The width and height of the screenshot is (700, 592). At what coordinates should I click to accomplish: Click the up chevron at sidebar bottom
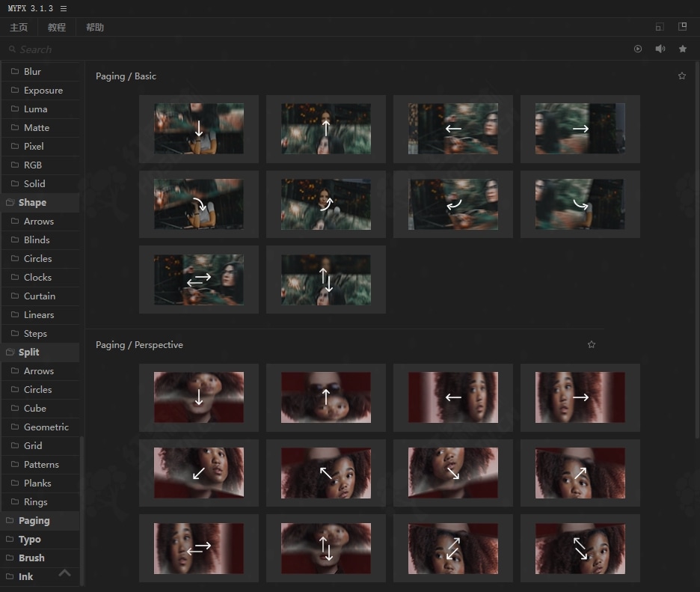pyautogui.click(x=65, y=573)
